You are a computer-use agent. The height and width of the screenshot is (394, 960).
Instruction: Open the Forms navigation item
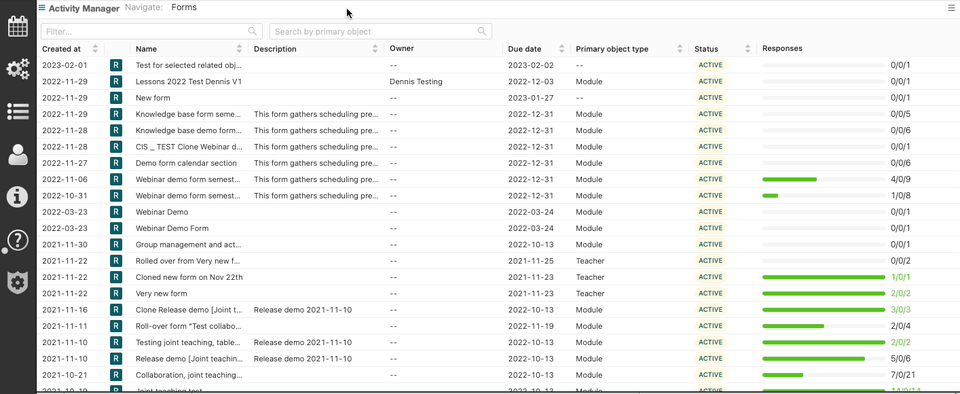click(184, 8)
